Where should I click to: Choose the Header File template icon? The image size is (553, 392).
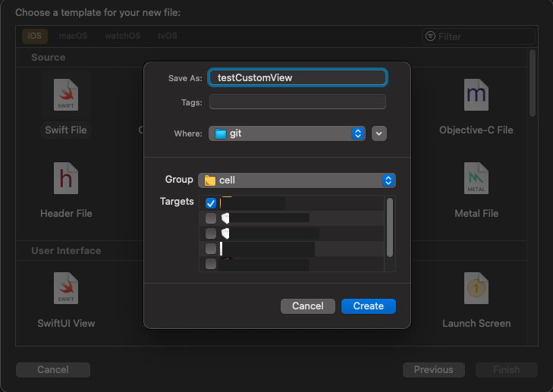[66, 178]
